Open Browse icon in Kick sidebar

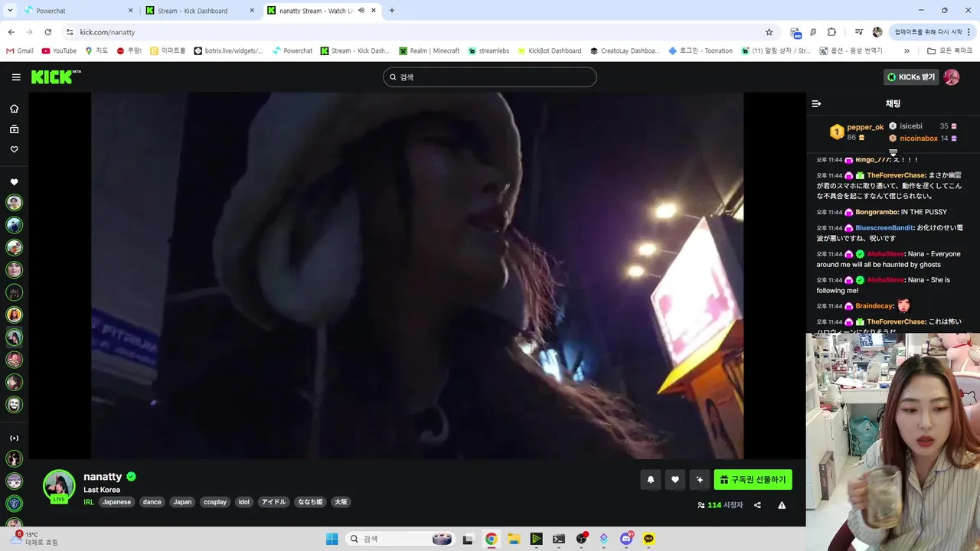pyautogui.click(x=14, y=129)
